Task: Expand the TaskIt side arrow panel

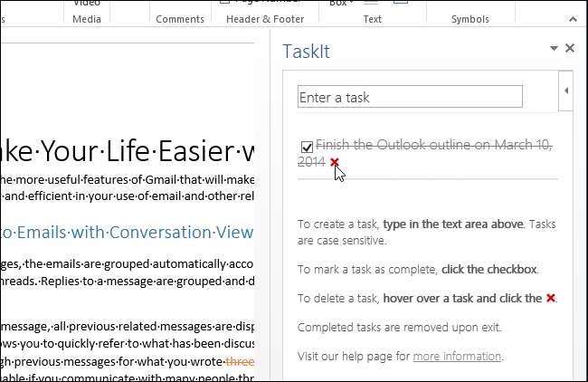Action: pos(565,91)
